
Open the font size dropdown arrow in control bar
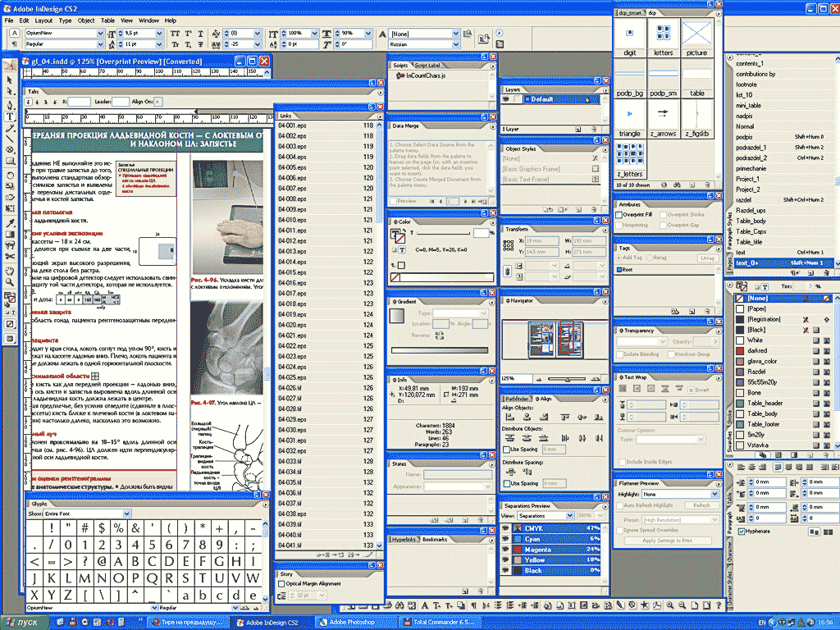[159, 33]
